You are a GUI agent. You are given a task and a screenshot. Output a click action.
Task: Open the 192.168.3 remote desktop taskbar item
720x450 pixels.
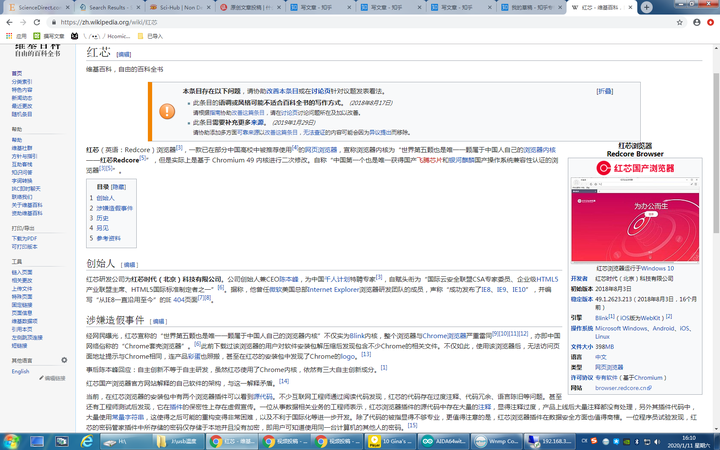coord(549,441)
